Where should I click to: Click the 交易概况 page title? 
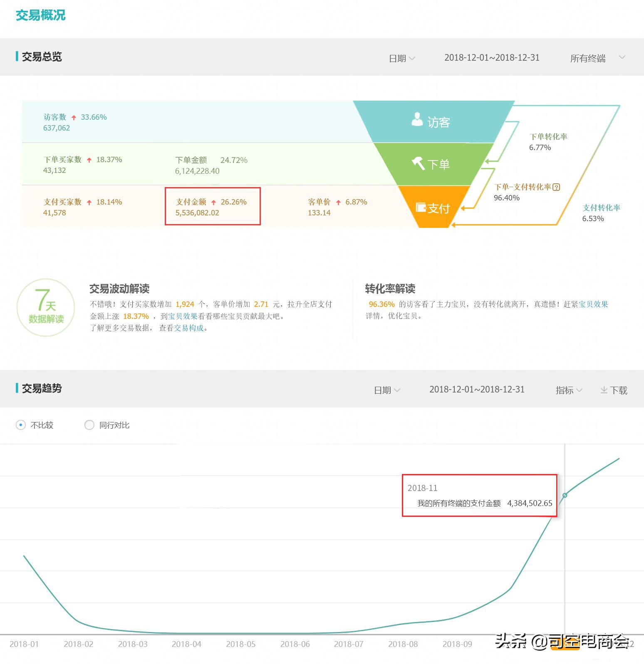point(41,15)
